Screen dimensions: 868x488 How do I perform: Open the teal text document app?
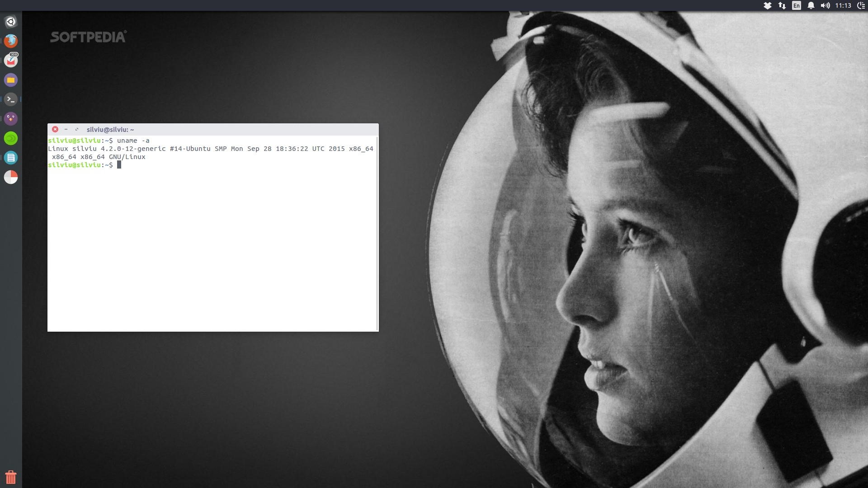(x=11, y=158)
